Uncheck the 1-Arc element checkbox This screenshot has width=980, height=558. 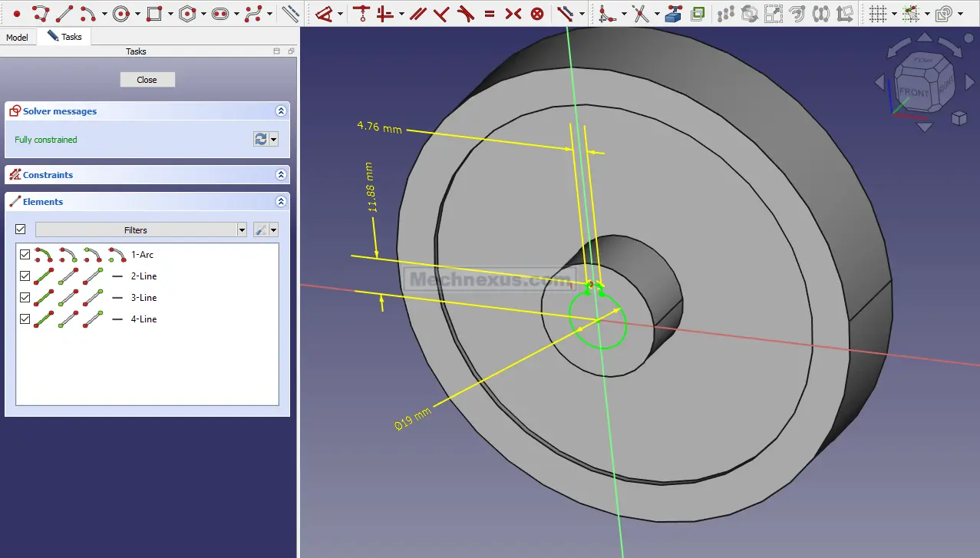click(25, 255)
